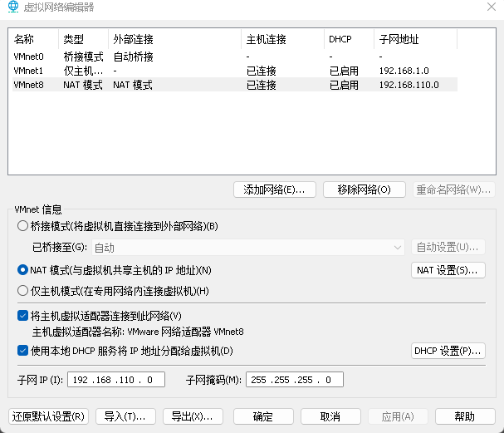Select 桥接模式 radio button
The width and height of the screenshot is (504, 433).
point(22,226)
